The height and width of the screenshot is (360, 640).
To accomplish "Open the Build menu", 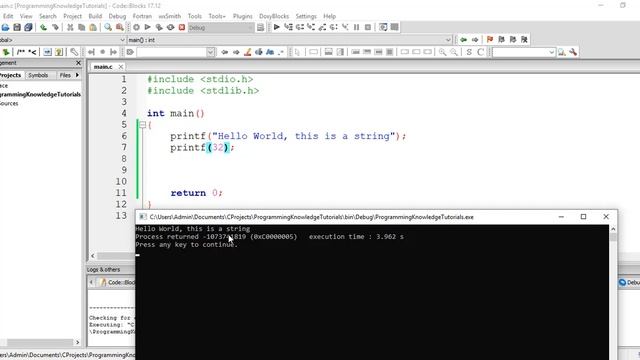I will (x=95, y=16).
